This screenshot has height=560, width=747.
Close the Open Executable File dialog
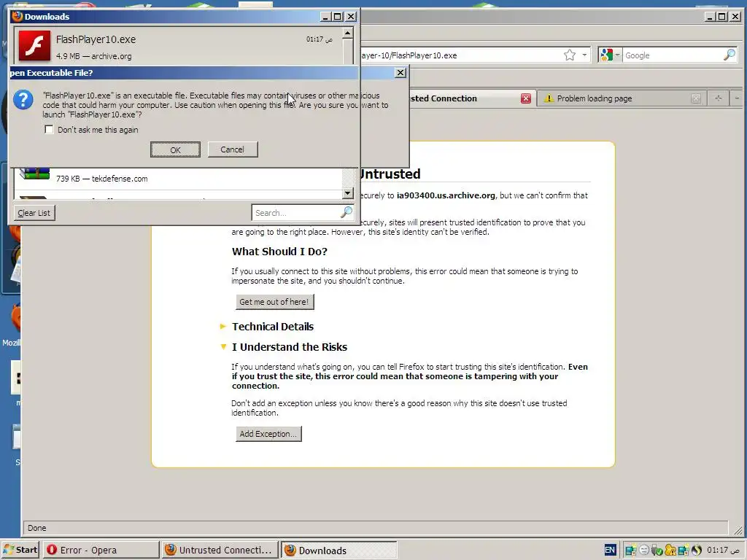click(400, 72)
